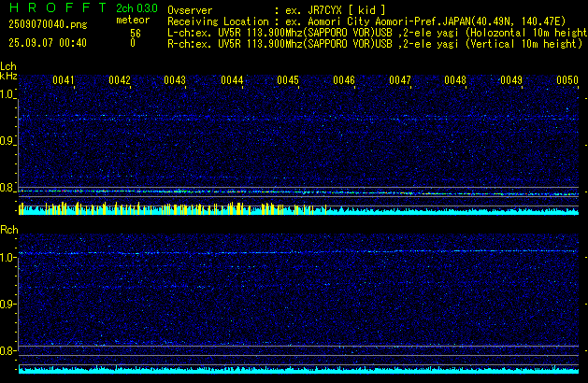Click the Rch 0.8 kHz axis label
The height and width of the screenshot is (383, 588).
(x=7, y=350)
